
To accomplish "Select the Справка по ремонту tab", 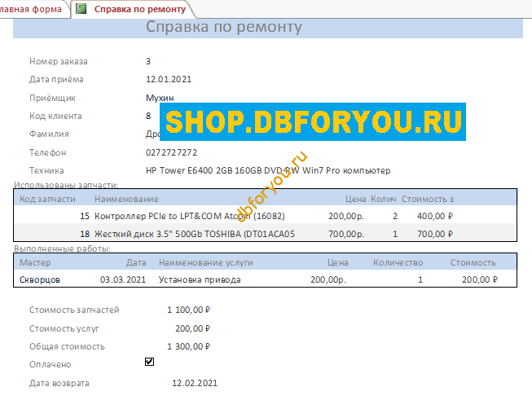I will click(140, 9).
